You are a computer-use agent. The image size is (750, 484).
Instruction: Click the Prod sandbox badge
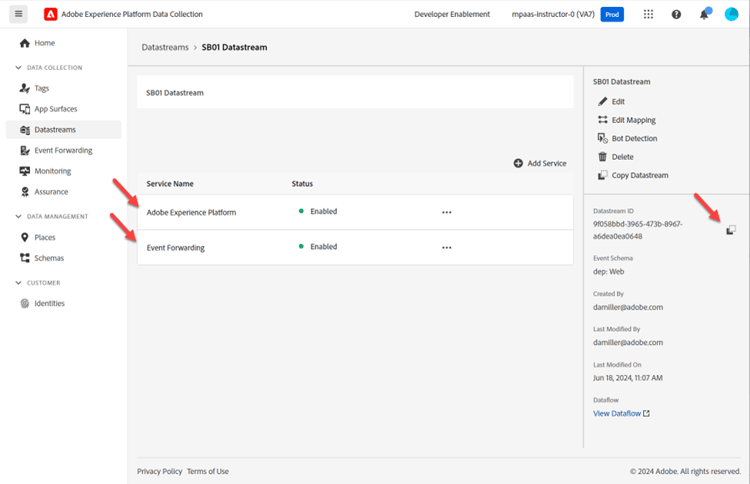[x=612, y=14]
